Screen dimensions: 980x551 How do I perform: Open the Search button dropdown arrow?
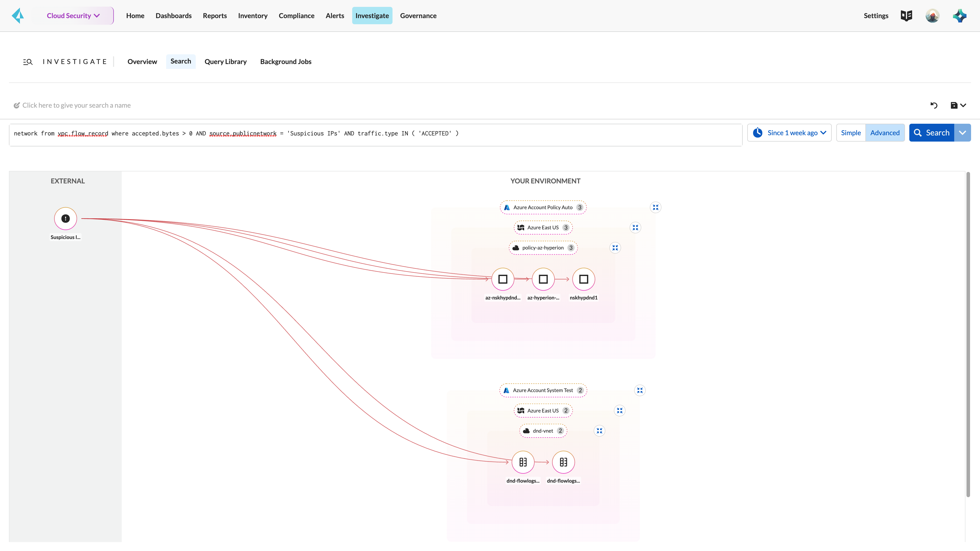tap(963, 133)
